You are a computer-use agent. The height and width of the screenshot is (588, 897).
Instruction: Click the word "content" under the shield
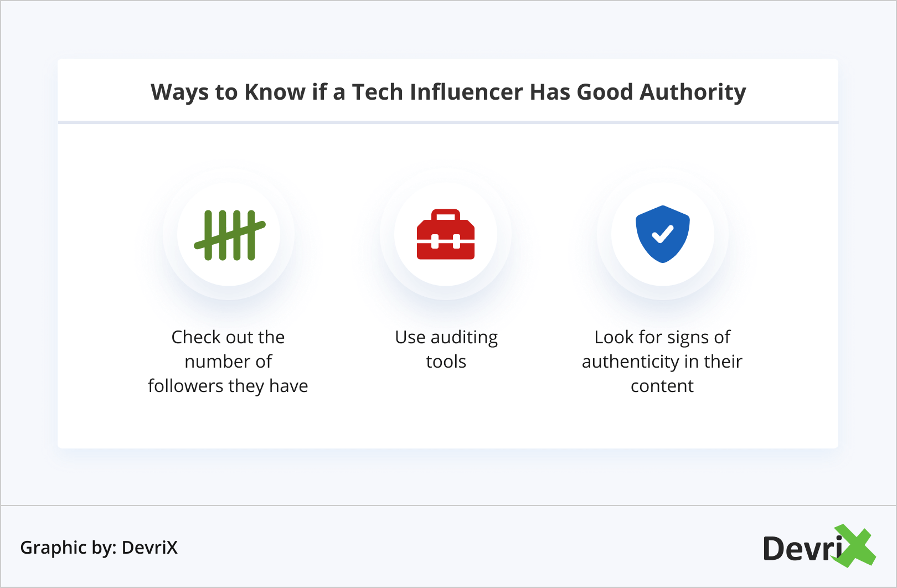click(662, 386)
